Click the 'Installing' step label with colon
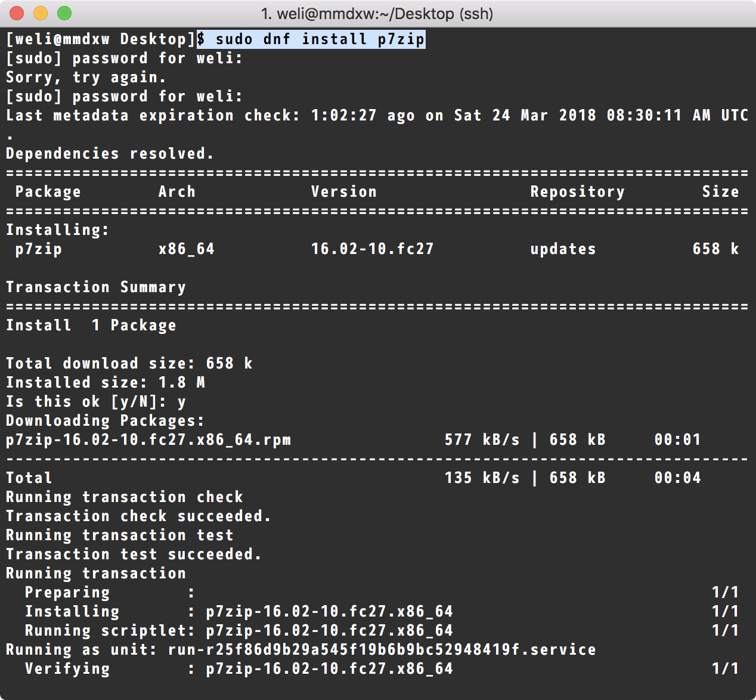 pos(110,612)
